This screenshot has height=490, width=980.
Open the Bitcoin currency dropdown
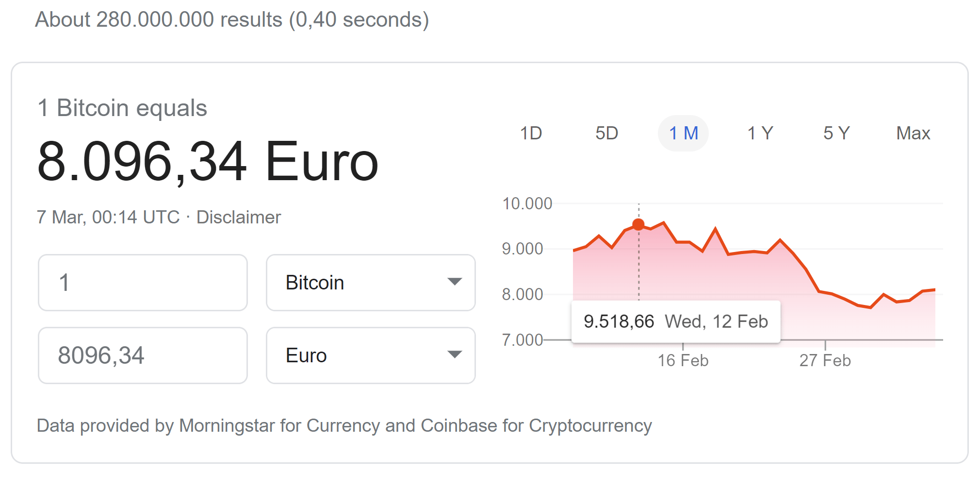(x=370, y=283)
